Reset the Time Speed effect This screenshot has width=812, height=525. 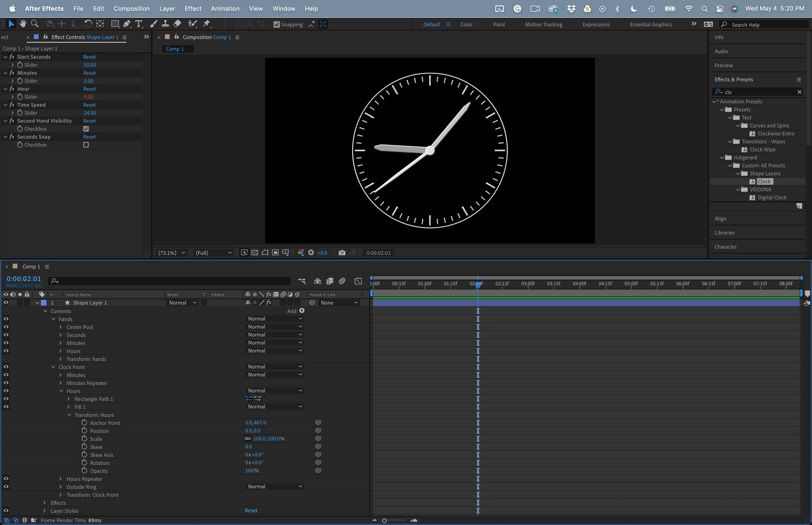click(89, 105)
